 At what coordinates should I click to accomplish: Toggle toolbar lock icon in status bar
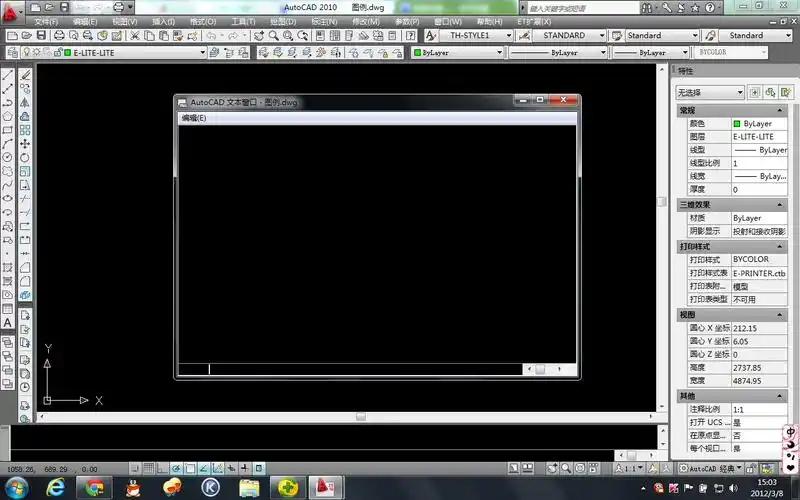(x=751, y=468)
